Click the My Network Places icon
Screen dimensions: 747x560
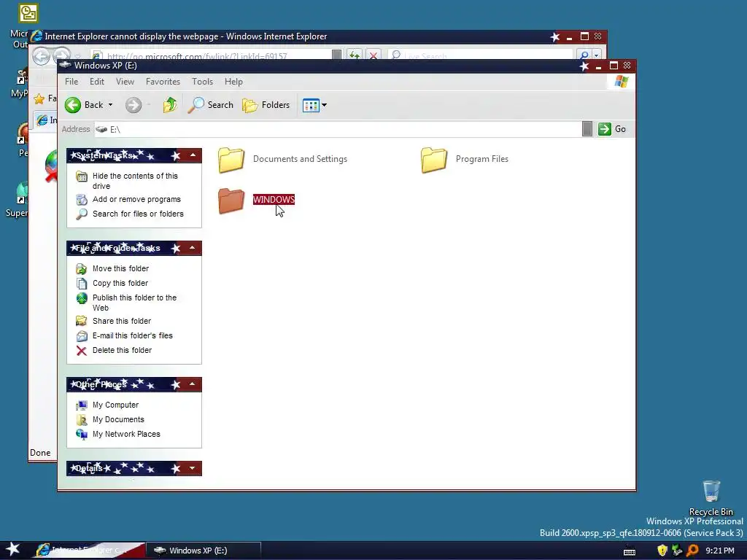(82, 435)
